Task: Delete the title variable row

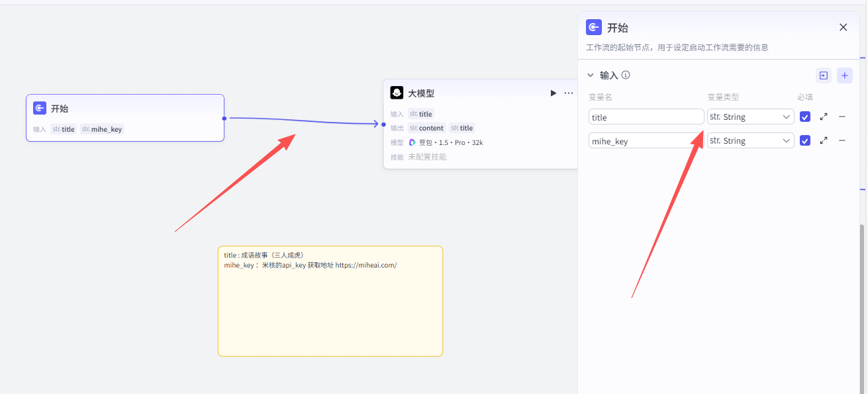Action: (x=842, y=117)
